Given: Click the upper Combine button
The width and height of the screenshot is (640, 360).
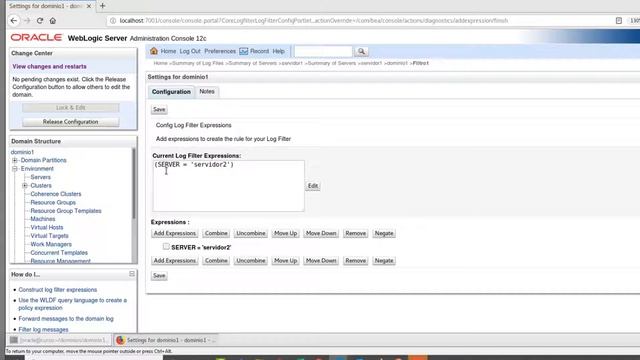Looking at the screenshot, I should [x=216, y=233].
